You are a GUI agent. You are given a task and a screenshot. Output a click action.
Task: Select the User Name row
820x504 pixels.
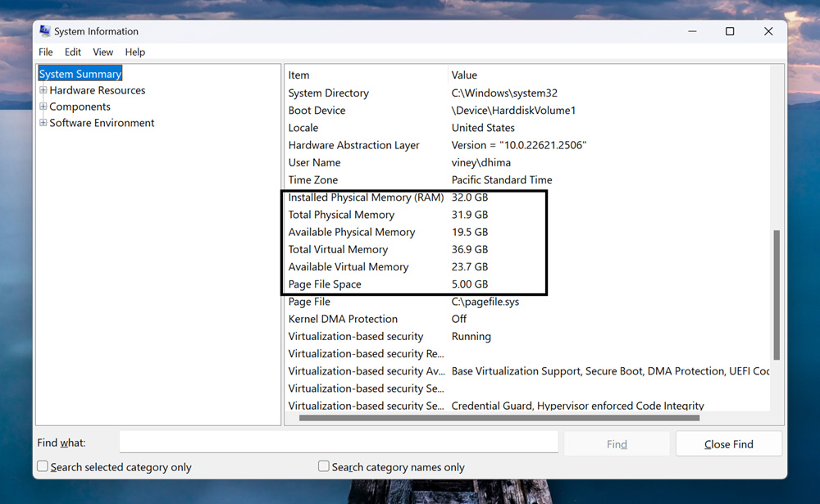(x=527, y=162)
